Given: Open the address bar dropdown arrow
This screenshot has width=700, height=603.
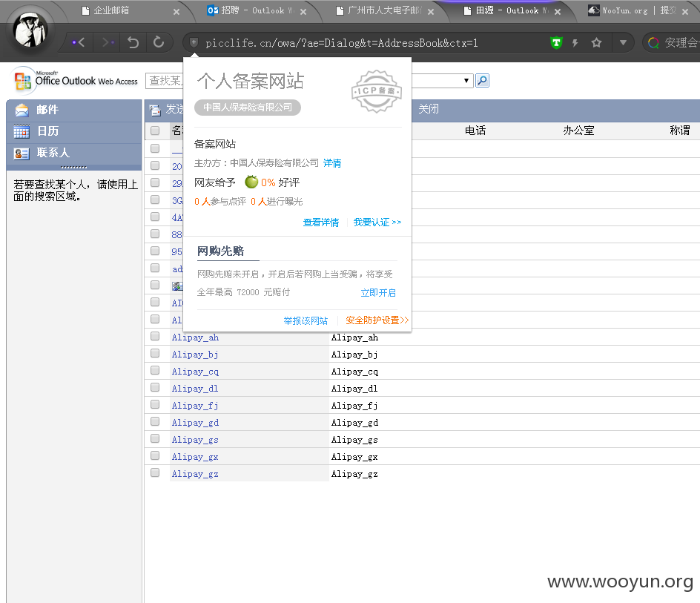Looking at the screenshot, I should 623,43.
